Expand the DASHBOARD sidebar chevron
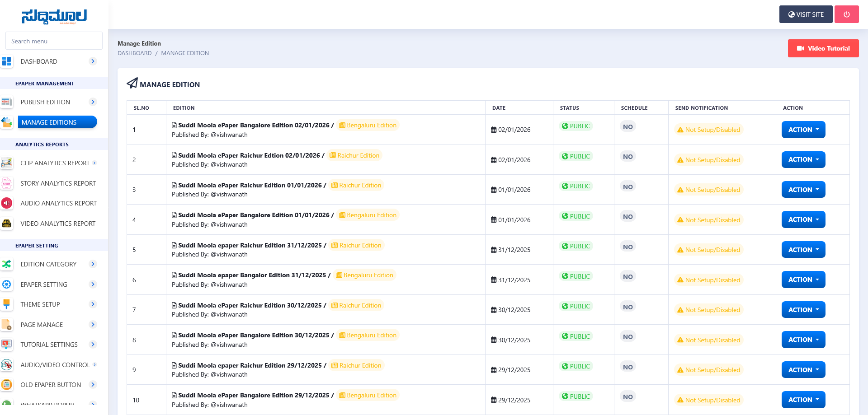The image size is (868, 415). pyautogui.click(x=93, y=61)
